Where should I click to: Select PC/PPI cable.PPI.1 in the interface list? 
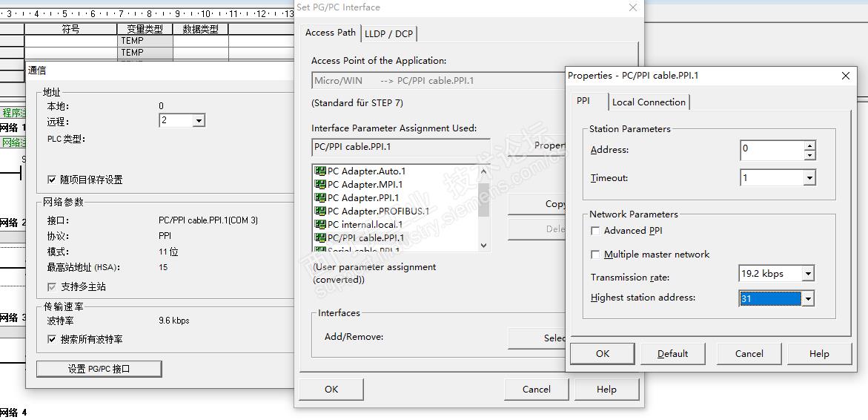[x=359, y=237]
